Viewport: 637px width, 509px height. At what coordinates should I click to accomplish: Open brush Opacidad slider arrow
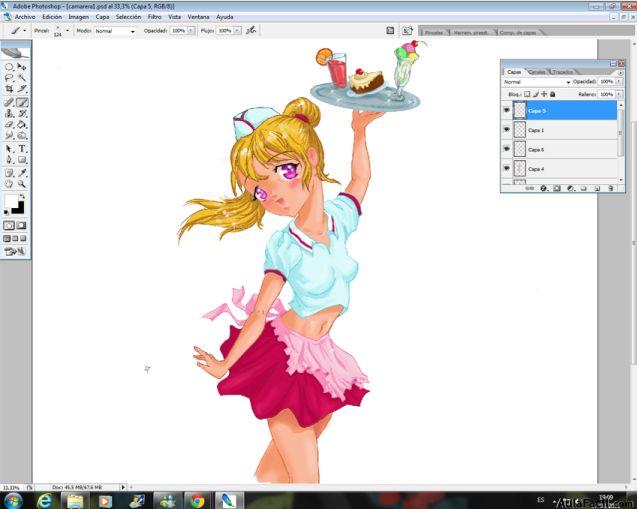pyautogui.click(x=191, y=30)
